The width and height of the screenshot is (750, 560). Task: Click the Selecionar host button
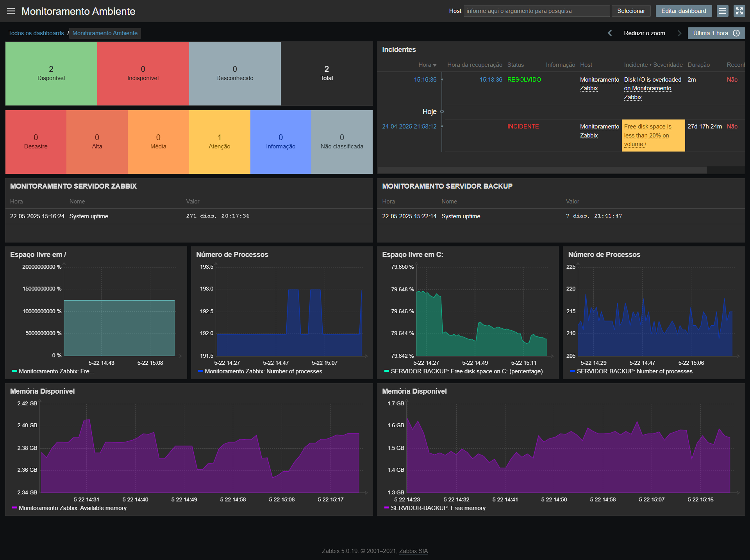631,11
